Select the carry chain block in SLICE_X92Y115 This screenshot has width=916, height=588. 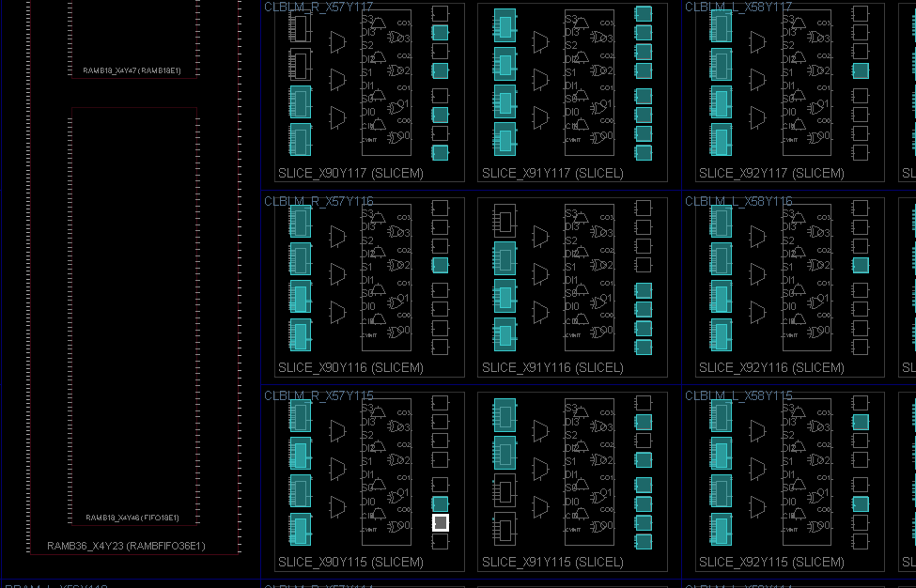807,472
